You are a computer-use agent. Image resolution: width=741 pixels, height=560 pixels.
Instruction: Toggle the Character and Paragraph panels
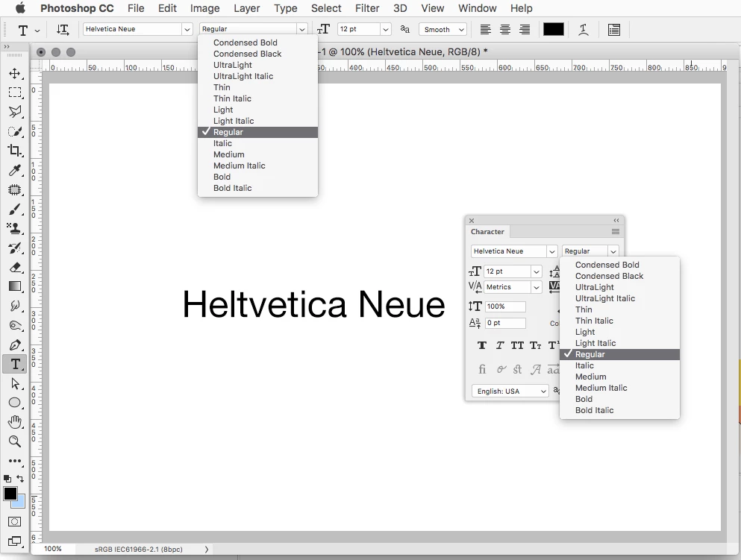tap(614, 30)
